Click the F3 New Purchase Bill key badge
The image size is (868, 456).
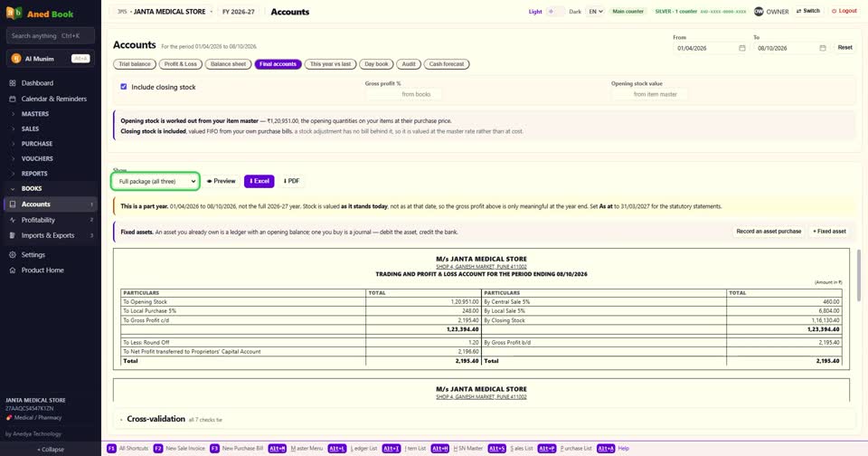pyautogui.click(x=214, y=448)
